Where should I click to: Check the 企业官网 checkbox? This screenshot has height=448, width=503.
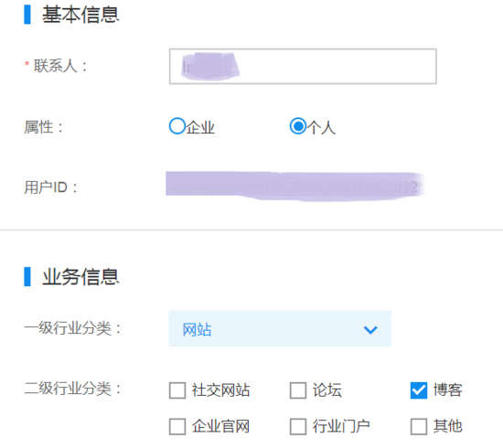(x=177, y=426)
